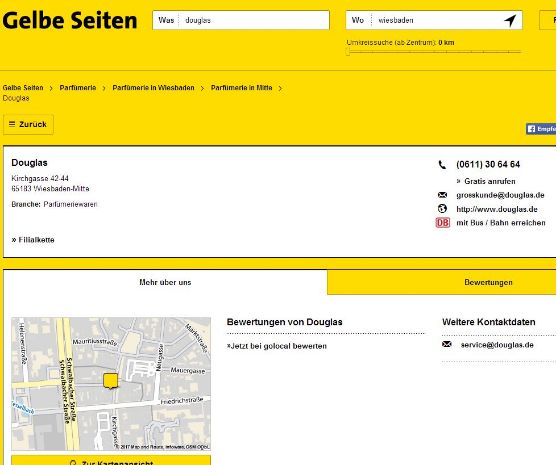Expand the Filialkette link
557x465 pixels.
point(33,240)
